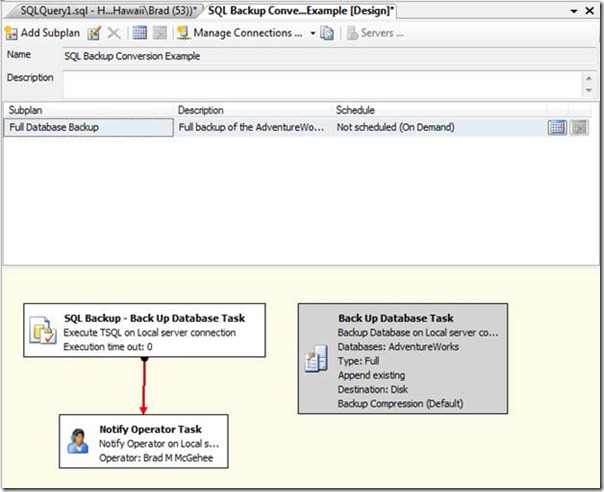
Task: Click the row's remove schedule icon
Action: [578, 128]
